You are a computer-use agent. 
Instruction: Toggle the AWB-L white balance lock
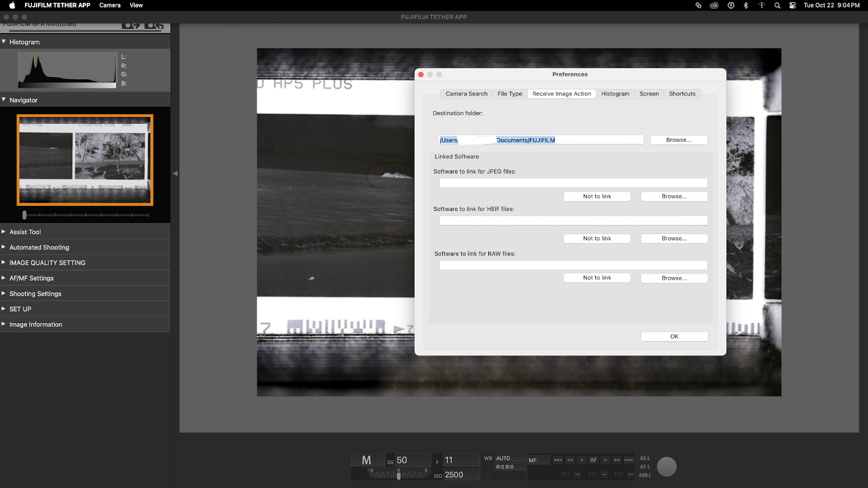(x=645, y=476)
